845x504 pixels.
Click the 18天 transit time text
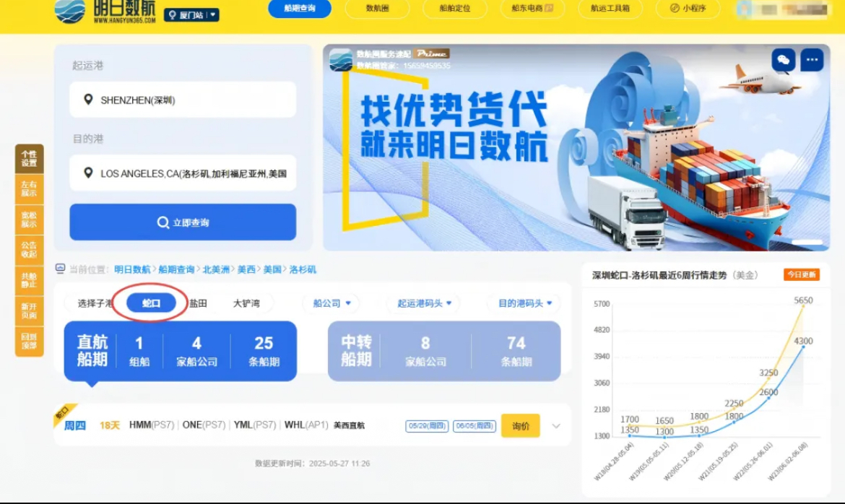(x=109, y=426)
